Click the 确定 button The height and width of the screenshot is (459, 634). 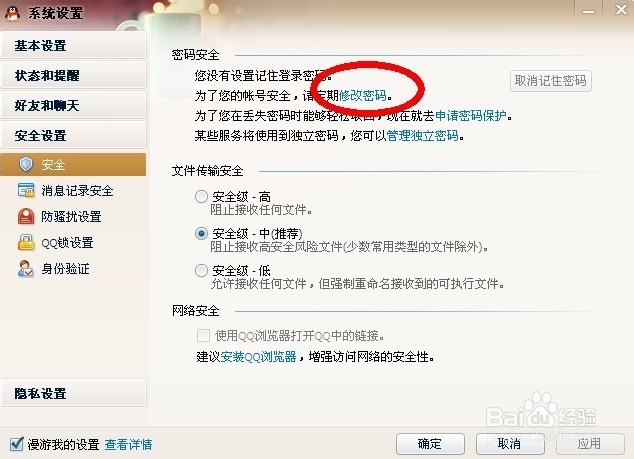pos(430,444)
